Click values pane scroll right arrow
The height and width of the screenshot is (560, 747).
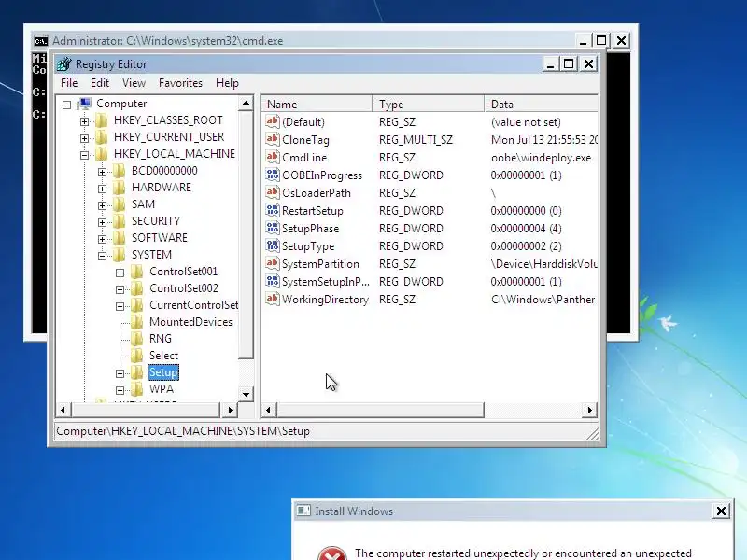(x=590, y=410)
